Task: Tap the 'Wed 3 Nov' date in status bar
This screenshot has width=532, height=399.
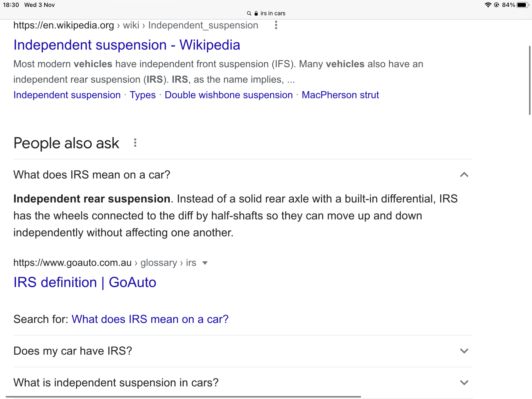Action: 39,5
